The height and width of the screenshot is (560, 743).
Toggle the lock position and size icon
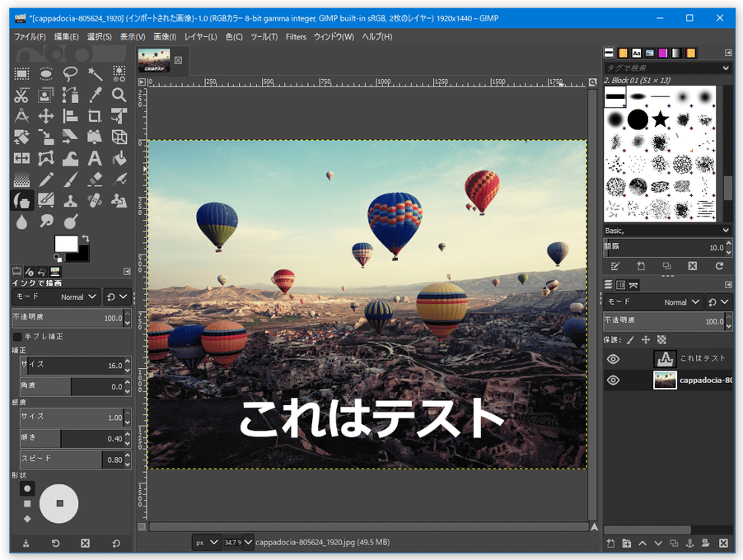(645, 339)
